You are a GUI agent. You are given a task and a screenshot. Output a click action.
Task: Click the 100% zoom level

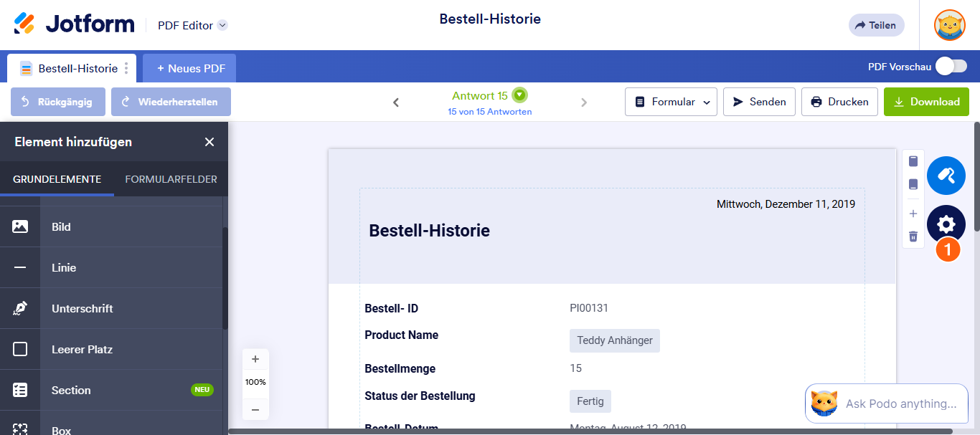pyautogui.click(x=255, y=382)
